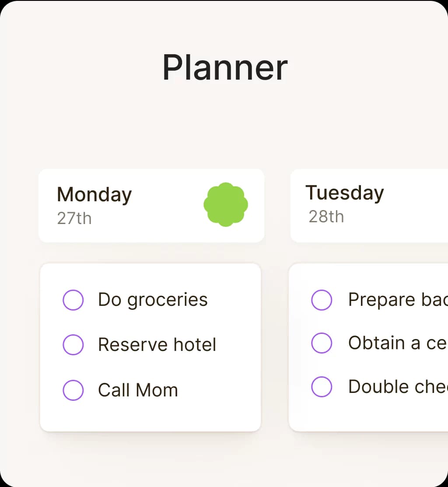
Task: Switch to the Tuesday day heading
Action: [345, 193]
